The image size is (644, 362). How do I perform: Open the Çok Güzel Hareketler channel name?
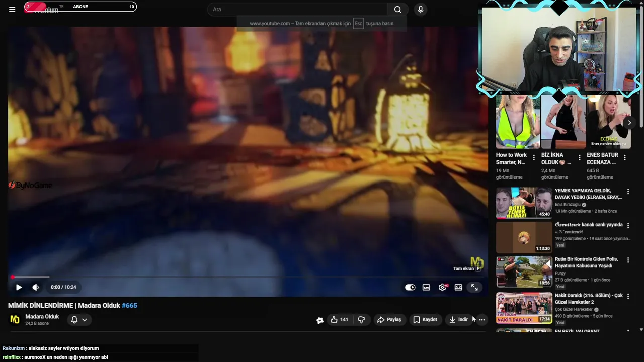[x=574, y=309]
